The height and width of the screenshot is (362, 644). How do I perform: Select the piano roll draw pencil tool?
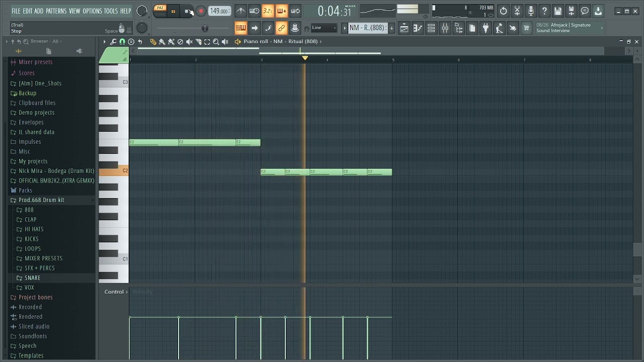click(153, 42)
